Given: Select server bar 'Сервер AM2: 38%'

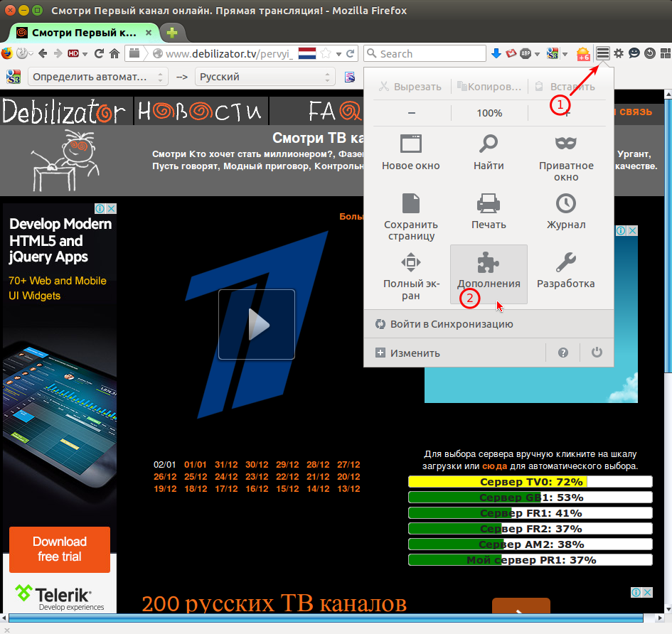Looking at the screenshot, I should click(x=530, y=544).
